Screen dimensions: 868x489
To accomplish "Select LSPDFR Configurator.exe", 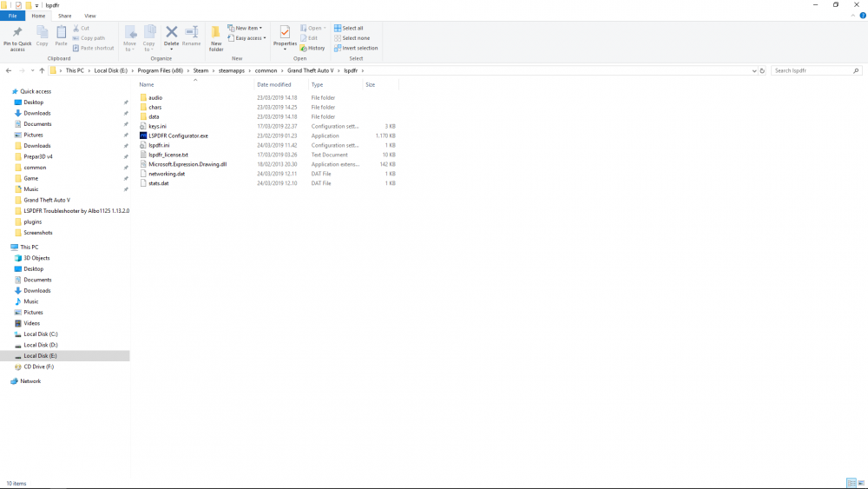I will click(178, 135).
